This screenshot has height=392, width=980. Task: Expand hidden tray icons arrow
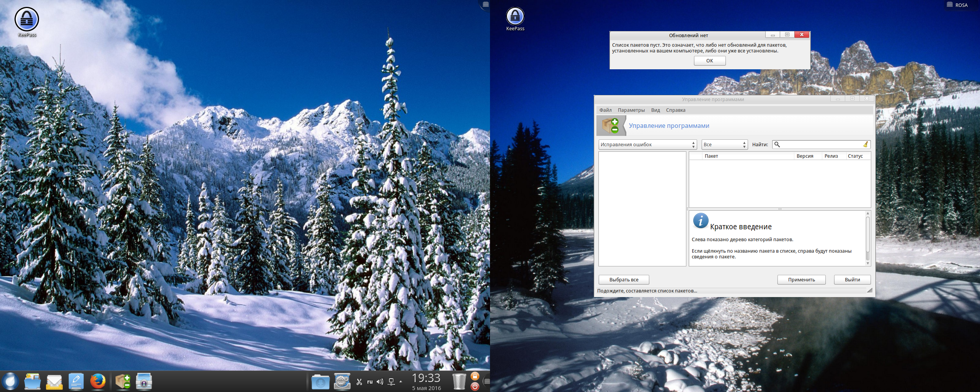(x=401, y=381)
